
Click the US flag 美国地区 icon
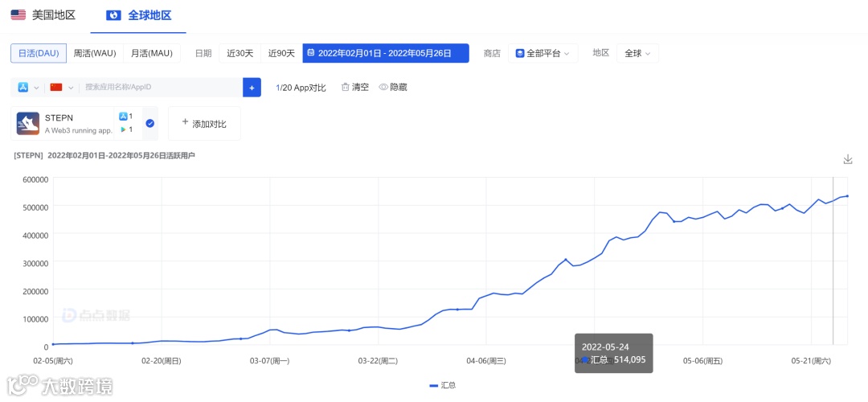point(18,15)
